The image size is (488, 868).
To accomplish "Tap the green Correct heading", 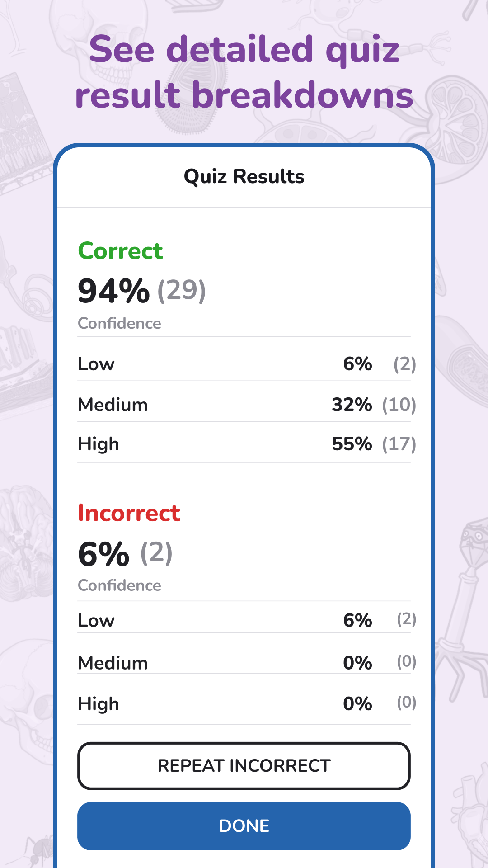I will [x=120, y=251].
